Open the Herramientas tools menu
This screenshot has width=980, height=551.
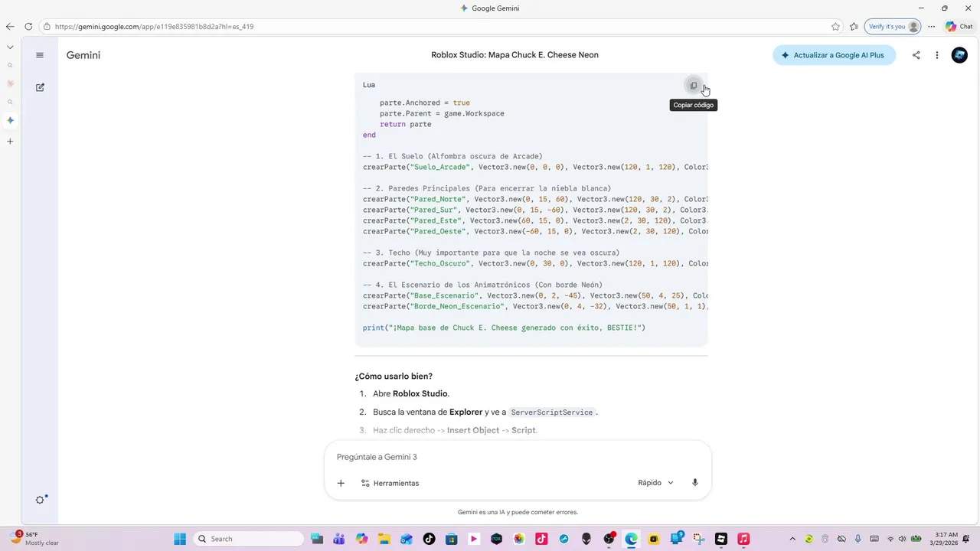click(x=390, y=483)
